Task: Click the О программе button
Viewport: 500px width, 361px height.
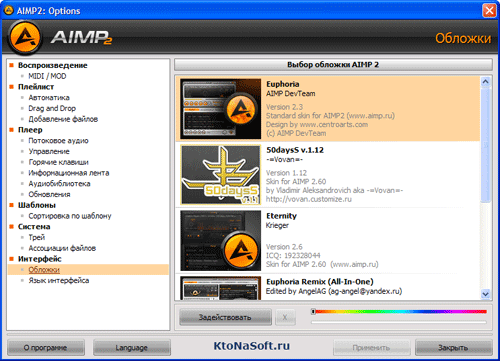Action: (x=46, y=348)
